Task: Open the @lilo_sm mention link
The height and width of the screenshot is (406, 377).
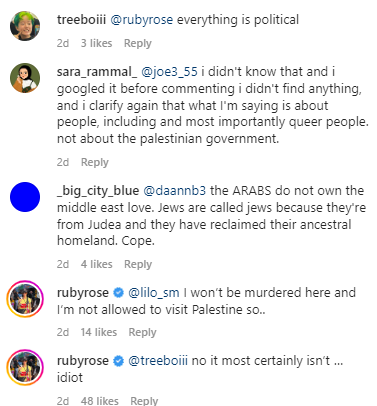Action: (x=154, y=293)
